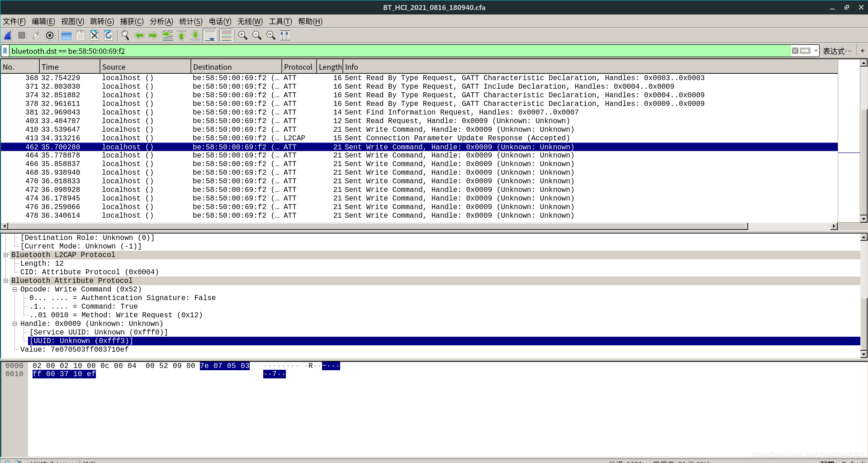868x463 pixels.
Task: Open the 分析(A) menu
Action: [161, 21]
